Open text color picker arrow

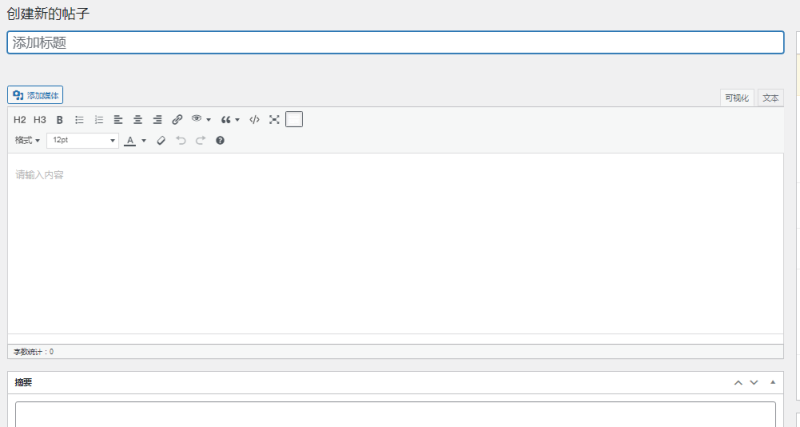point(144,141)
